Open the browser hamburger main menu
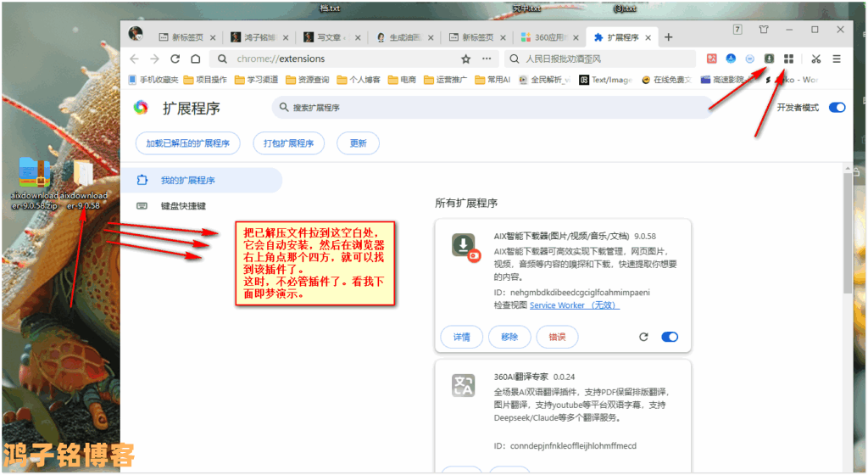Image resolution: width=868 pixels, height=475 pixels. pyautogui.click(x=837, y=59)
